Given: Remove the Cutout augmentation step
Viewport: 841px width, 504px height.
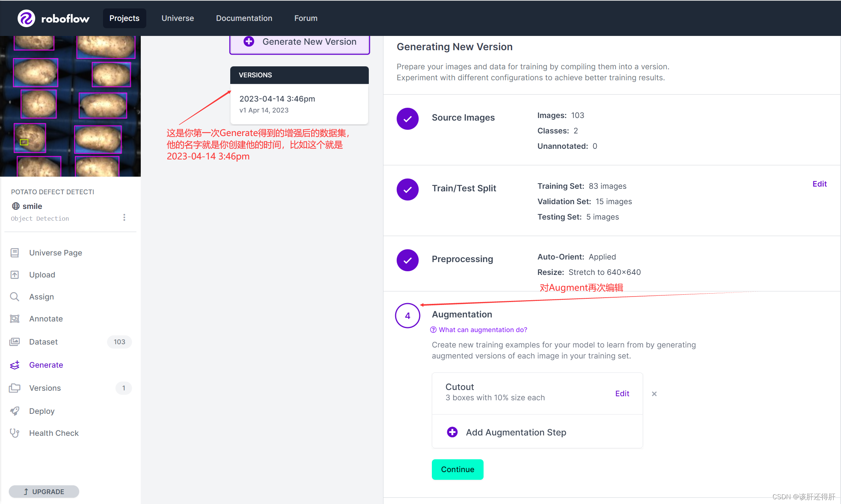Looking at the screenshot, I should [654, 394].
